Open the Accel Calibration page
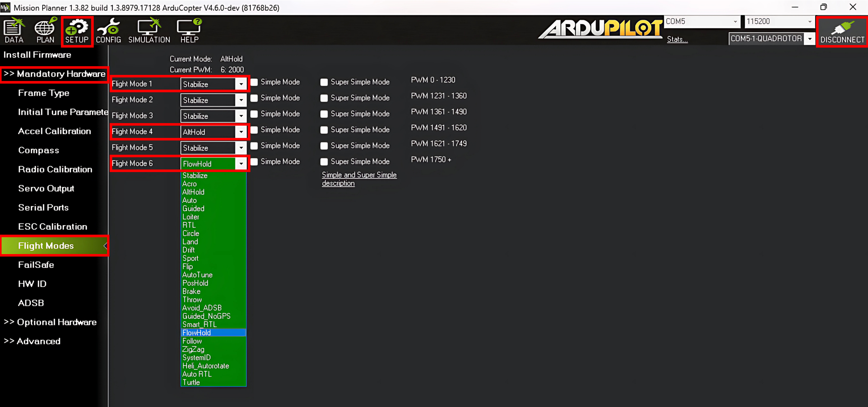 [x=55, y=131]
